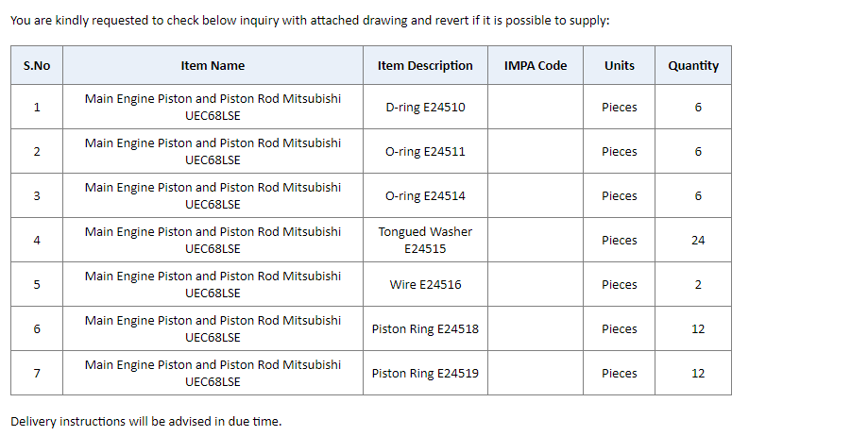Select the IMPA Code column header
The height and width of the screenshot is (436, 868).
[x=536, y=65]
